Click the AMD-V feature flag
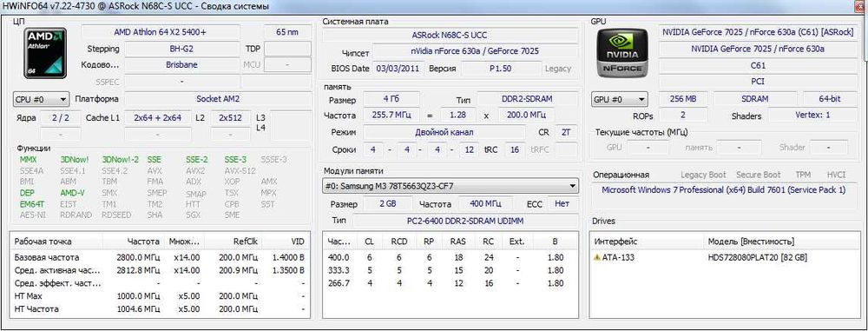Image resolution: width=868 pixels, height=331 pixels. tap(73, 193)
